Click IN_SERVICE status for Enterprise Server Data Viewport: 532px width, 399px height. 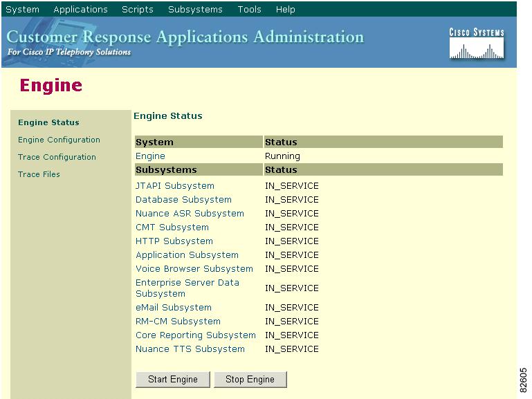point(291,288)
